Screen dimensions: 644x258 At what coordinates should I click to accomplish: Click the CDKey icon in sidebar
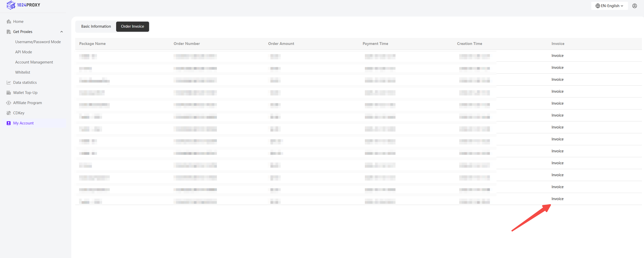click(9, 113)
